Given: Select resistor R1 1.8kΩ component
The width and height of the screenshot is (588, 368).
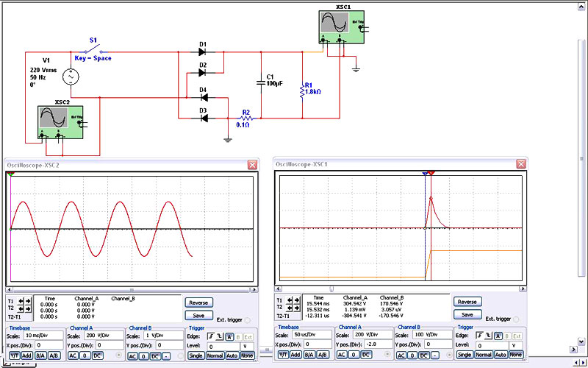Looking at the screenshot, I should 302,91.
